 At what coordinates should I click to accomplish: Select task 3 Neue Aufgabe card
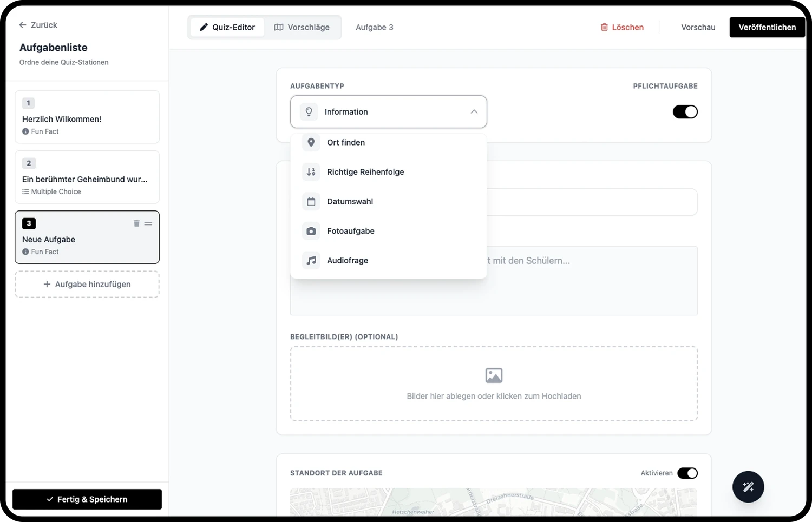[x=87, y=237]
